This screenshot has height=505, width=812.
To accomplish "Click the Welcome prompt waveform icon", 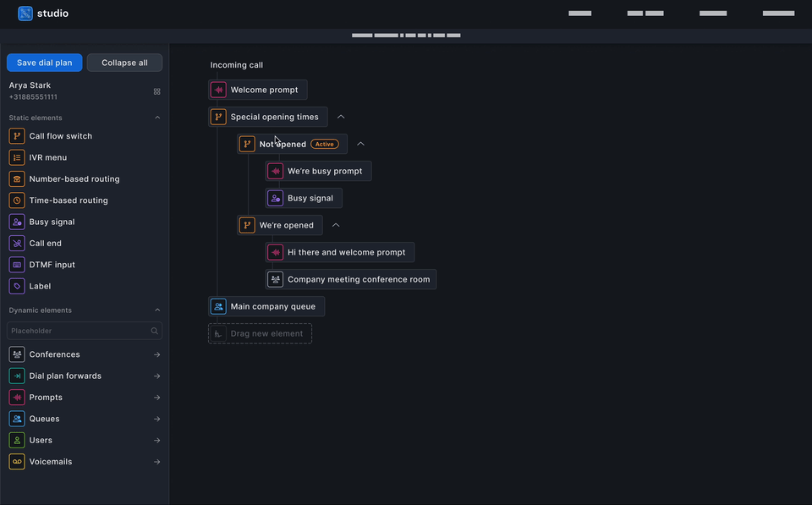I will coord(218,89).
